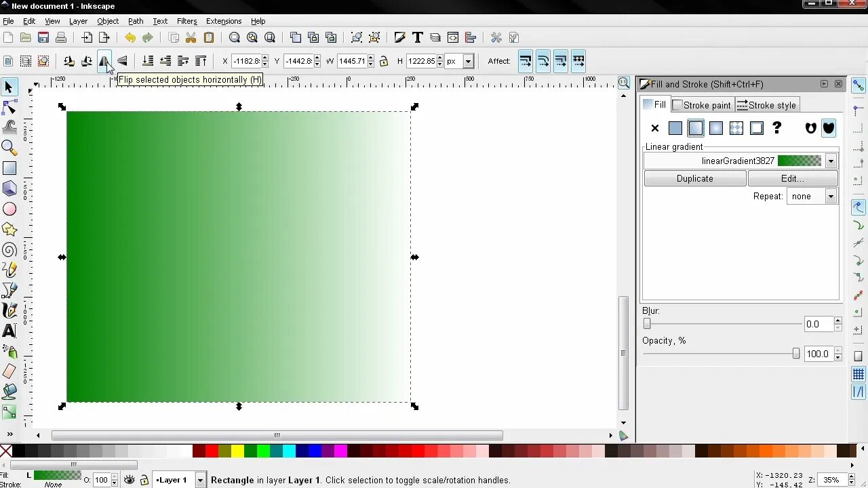The width and height of the screenshot is (868, 488).
Task: Close Fill and Stroke panel X
Action: click(x=838, y=84)
